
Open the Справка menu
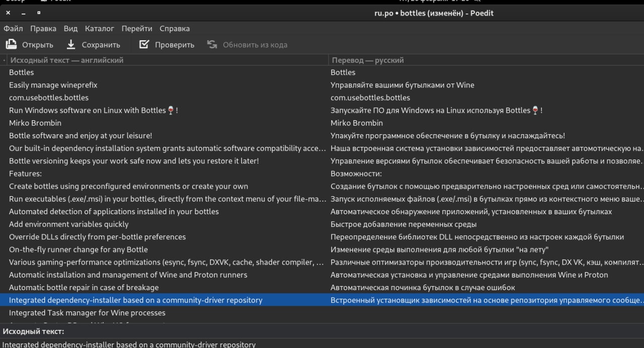click(x=175, y=29)
